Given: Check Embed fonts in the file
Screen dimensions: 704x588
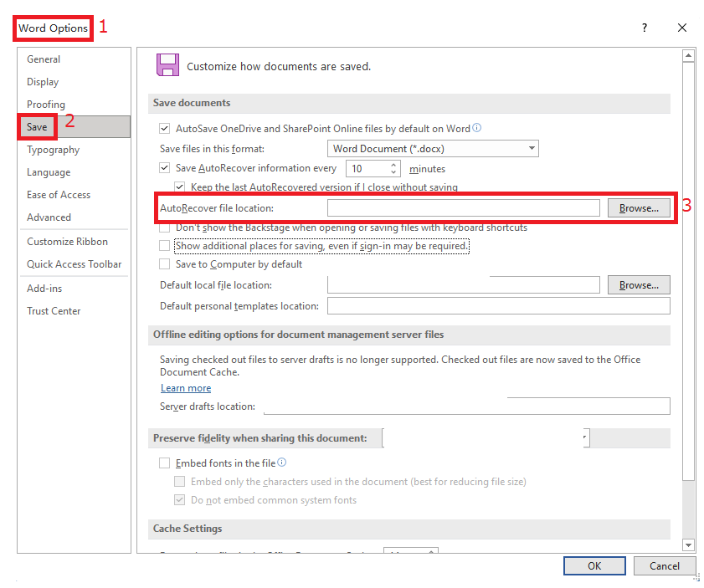Looking at the screenshot, I should pos(164,463).
